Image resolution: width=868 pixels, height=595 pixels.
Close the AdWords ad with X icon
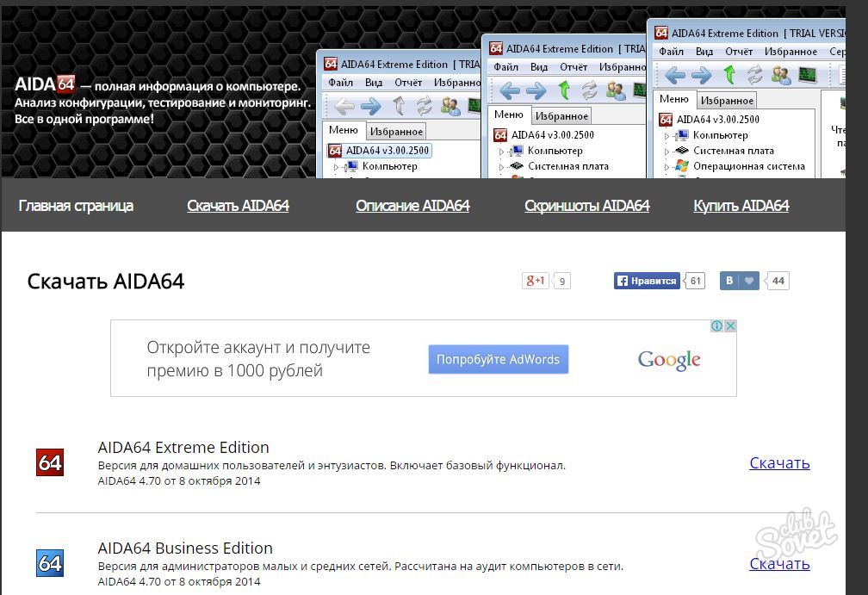(x=729, y=326)
